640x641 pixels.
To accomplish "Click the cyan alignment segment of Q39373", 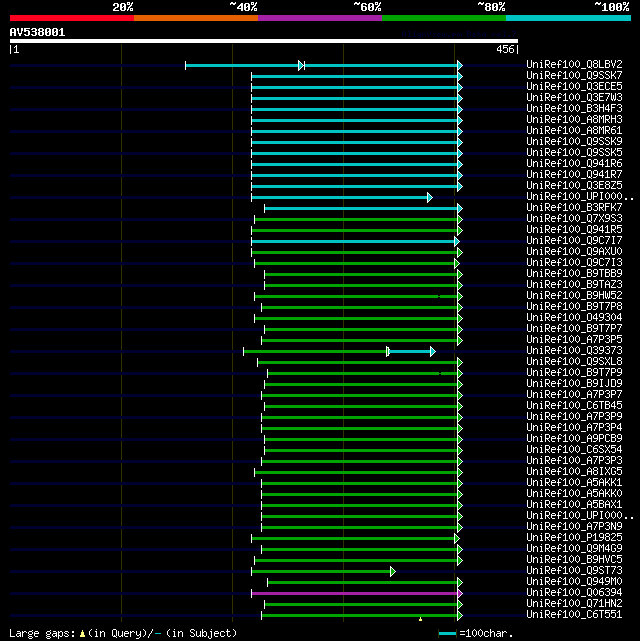I will [x=410, y=351].
